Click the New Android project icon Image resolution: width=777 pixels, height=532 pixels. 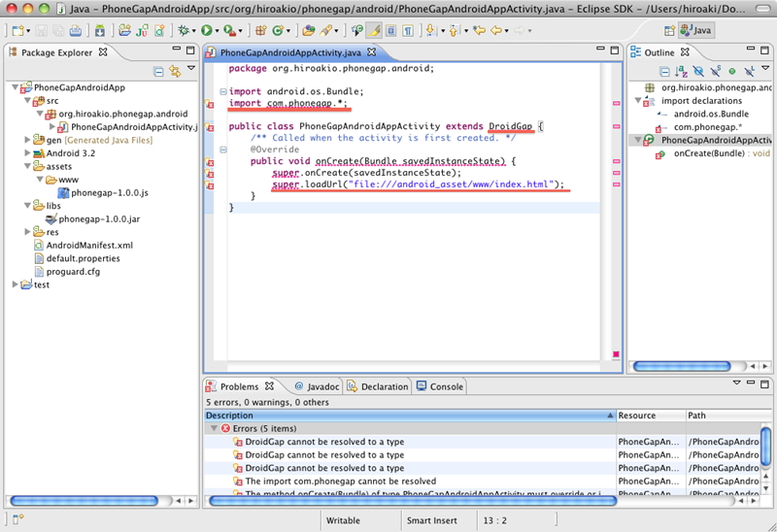(x=125, y=31)
